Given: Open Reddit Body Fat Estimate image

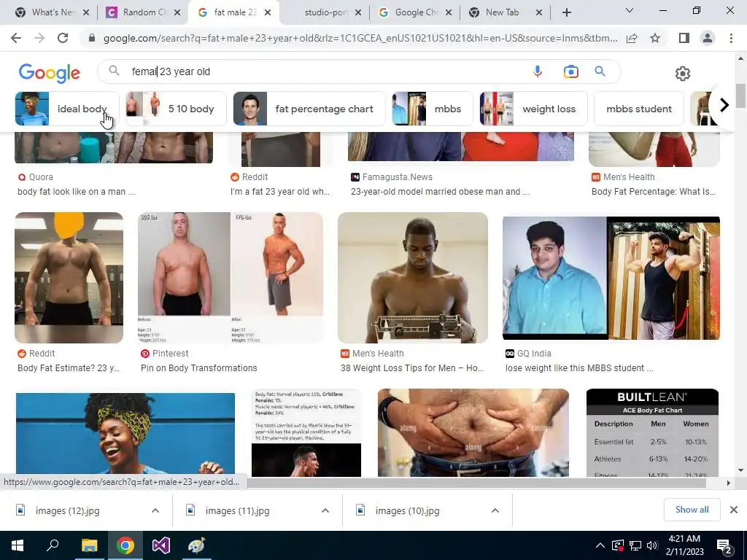Looking at the screenshot, I should click(69, 278).
